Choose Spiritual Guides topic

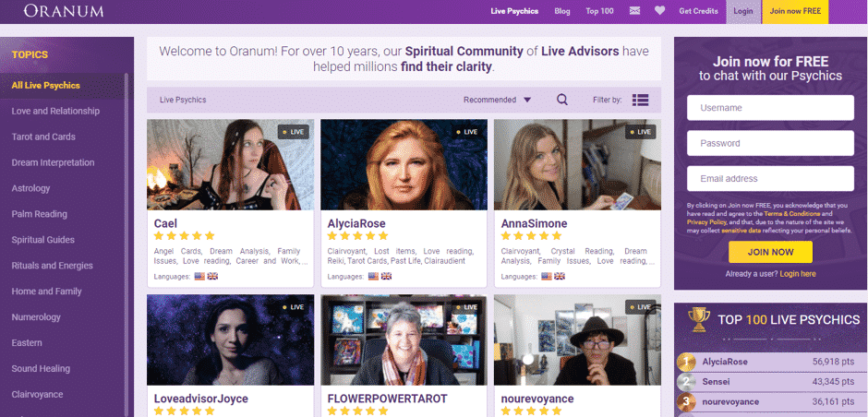pyautogui.click(x=42, y=240)
